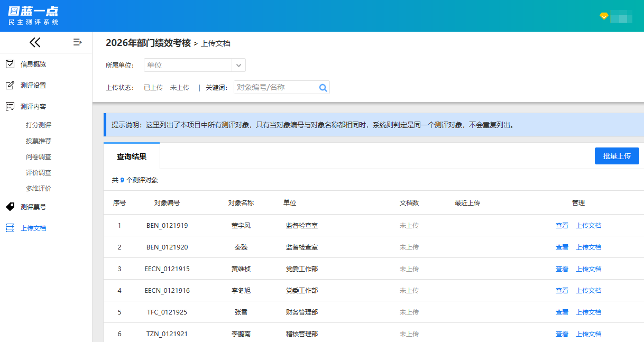644x342 pixels.
Task: Toggle the menu fold icon
Action: pyautogui.click(x=78, y=42)
